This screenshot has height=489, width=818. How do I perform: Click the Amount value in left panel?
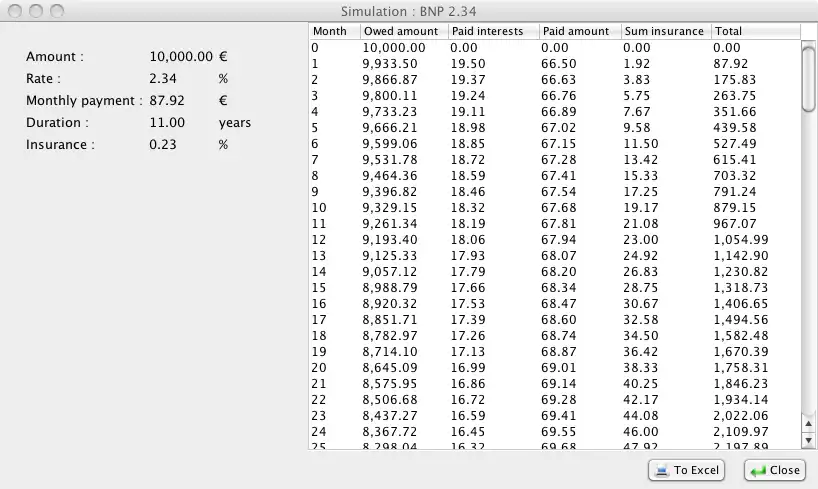pyautogui.click(x=181, y=56)
